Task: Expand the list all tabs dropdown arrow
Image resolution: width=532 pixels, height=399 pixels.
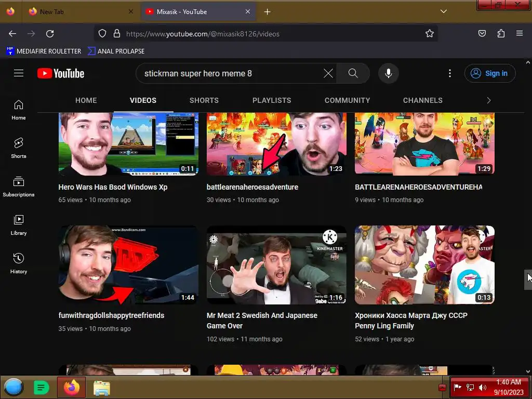Action: (x=444, y=11)
